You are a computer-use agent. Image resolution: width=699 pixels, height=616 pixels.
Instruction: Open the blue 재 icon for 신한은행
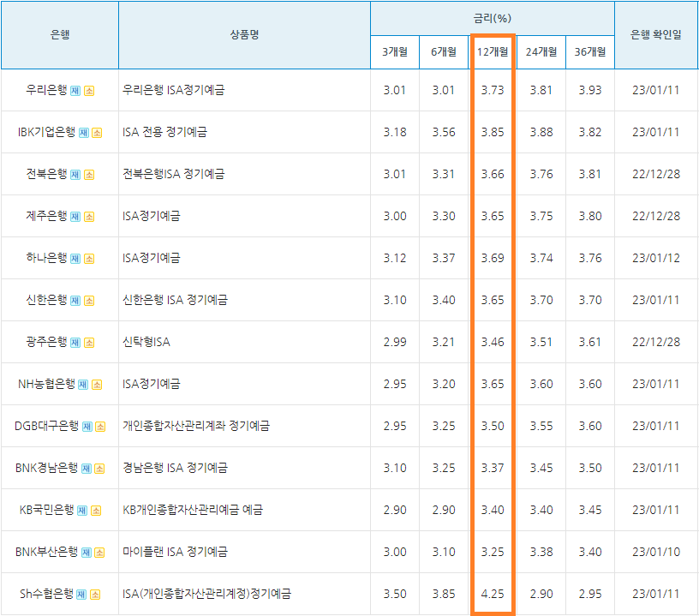[x=75, y=301]
